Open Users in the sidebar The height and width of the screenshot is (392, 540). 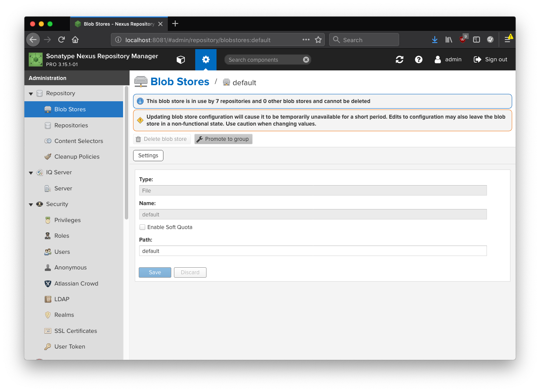(x=74, y=252)
